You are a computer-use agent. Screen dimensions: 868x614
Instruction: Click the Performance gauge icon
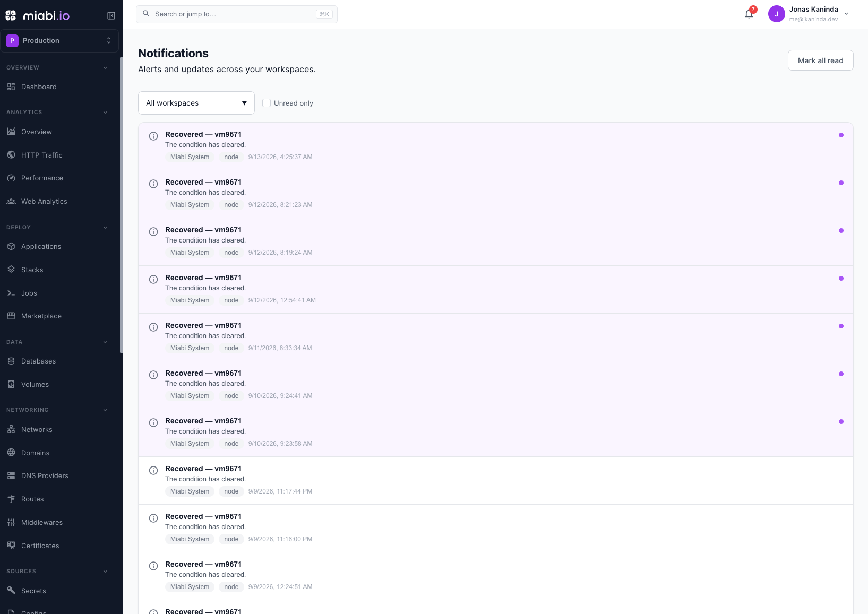coord(11,178)
